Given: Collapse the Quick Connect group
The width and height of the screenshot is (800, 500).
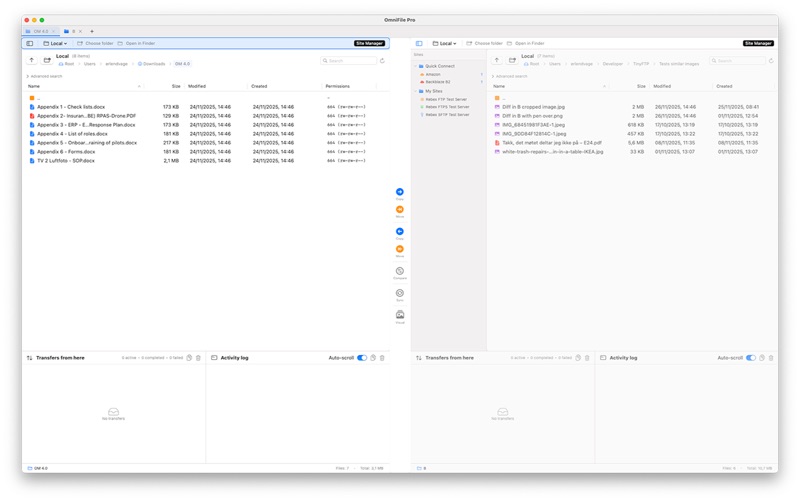Looking at the screenshot, I should pos(415,66).
